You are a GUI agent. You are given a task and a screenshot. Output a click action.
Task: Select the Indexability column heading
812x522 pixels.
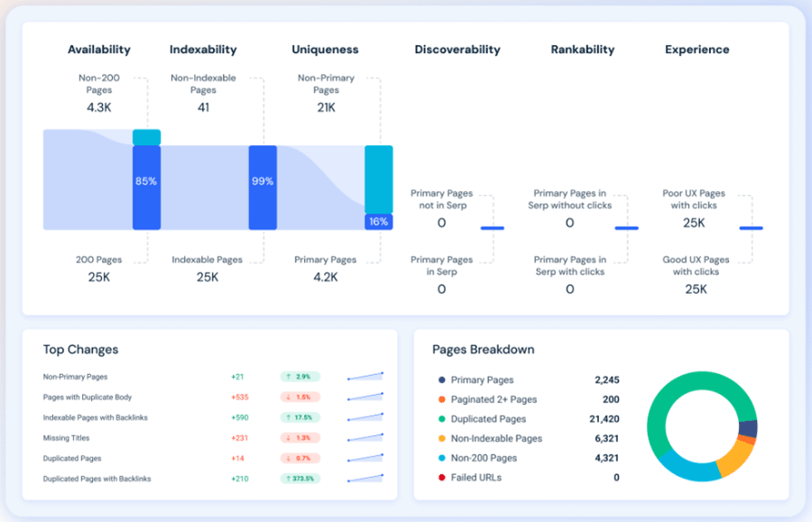(203, 50)
